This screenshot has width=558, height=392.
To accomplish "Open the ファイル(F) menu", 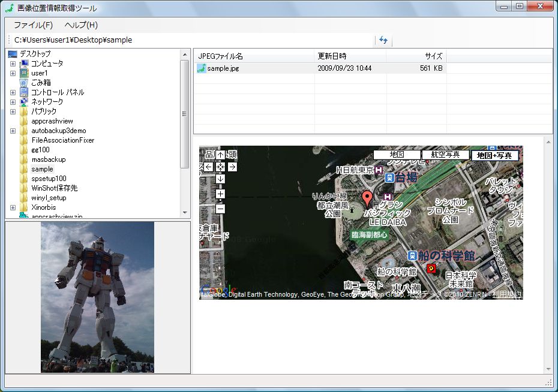I will tap(33, 25).
